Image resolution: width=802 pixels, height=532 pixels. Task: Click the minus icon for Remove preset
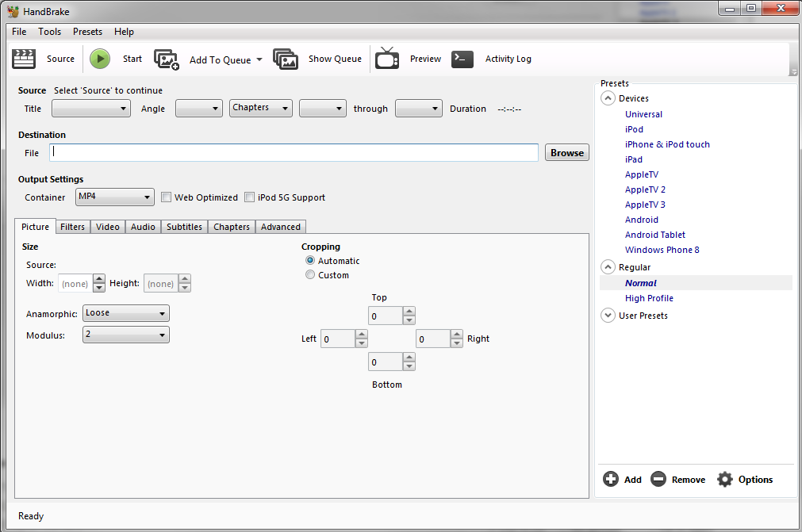658,479
